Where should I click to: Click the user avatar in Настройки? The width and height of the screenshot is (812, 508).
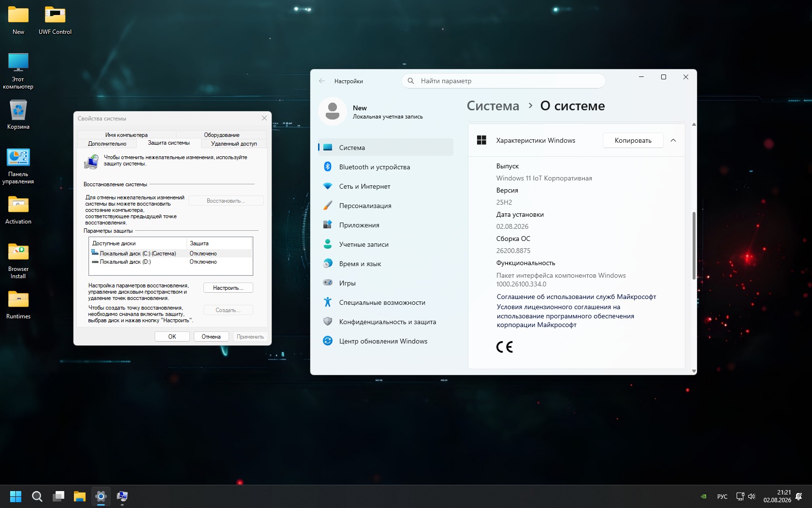coord(333,111)
